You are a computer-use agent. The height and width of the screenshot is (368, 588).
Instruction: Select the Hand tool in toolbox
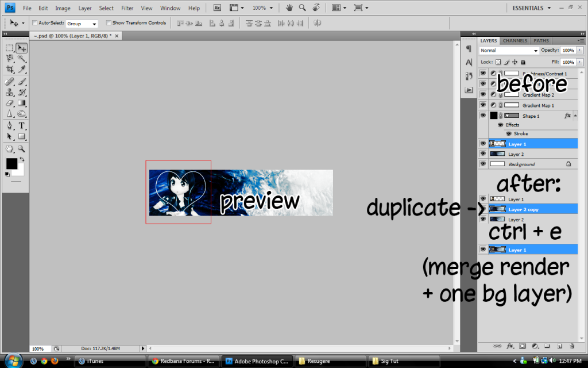(10, 149)
